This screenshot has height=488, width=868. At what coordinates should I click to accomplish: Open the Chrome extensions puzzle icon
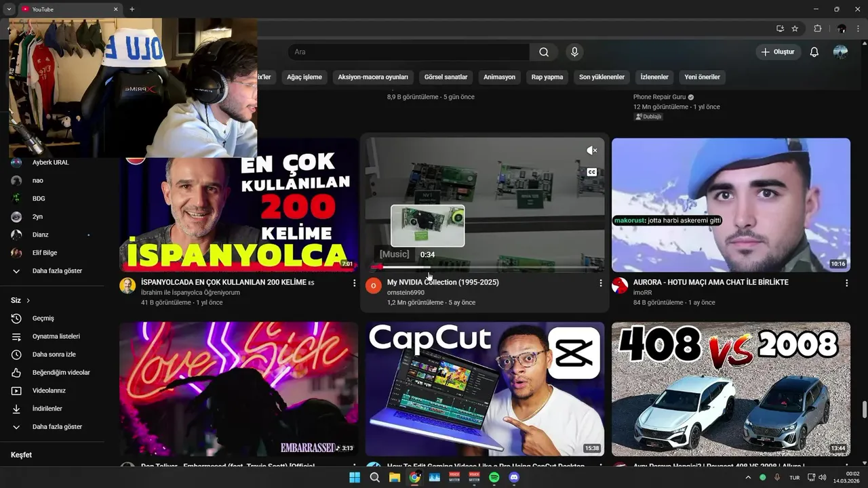pos(818,28)
